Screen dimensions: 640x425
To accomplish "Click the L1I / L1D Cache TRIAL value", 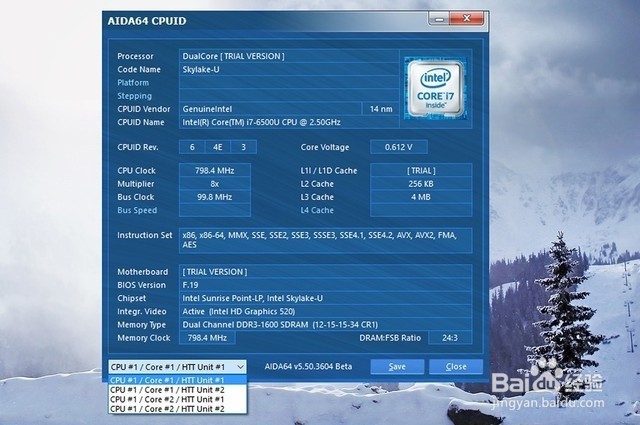I will point(421,171).
